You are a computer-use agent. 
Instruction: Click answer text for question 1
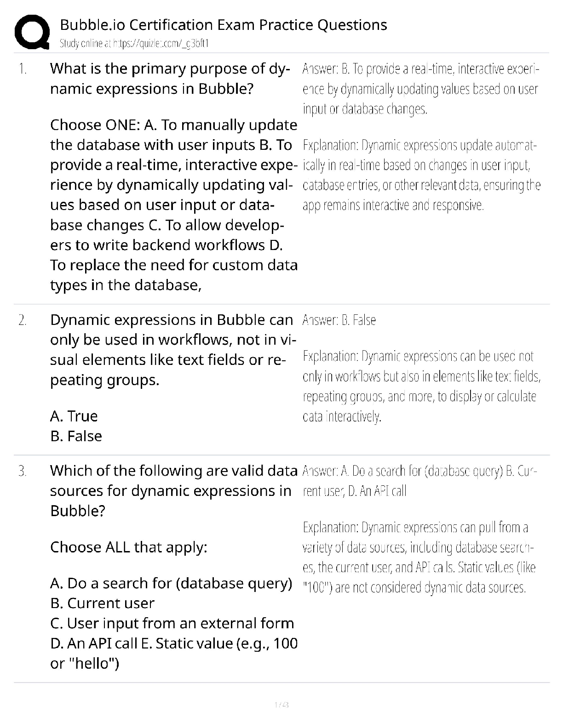420,89
